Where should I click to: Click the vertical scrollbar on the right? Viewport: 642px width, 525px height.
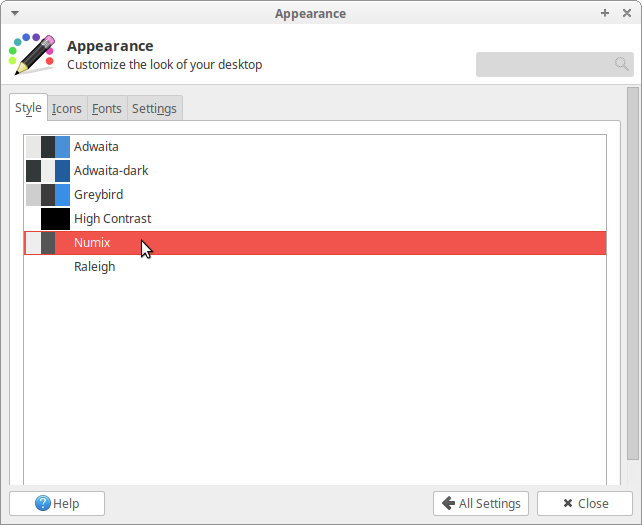[x=633, y=274]
